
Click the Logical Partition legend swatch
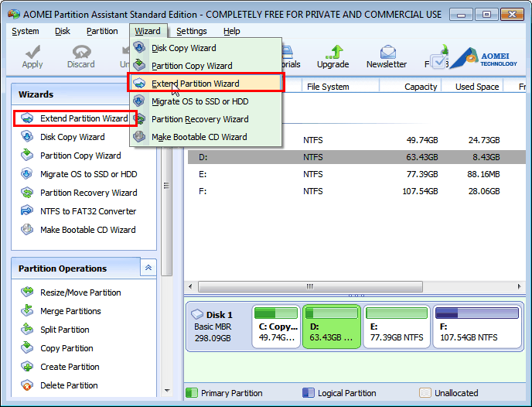point(309,393)
